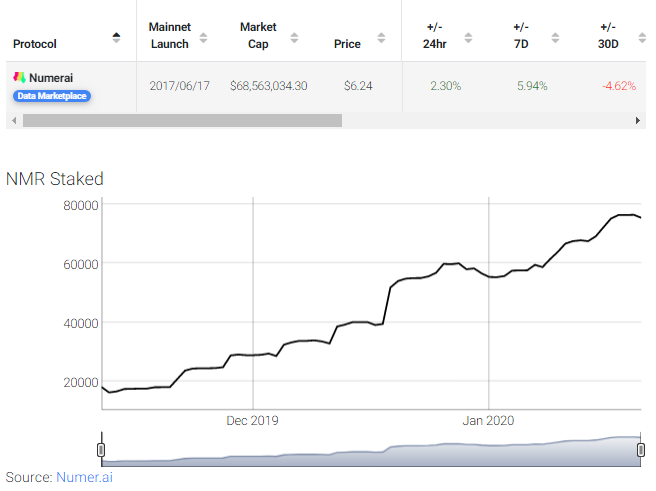The height and width of the screenshot is (491, 656).
Task: Click the NMR Staked line's final peak
Action: (x=626, y=215)
